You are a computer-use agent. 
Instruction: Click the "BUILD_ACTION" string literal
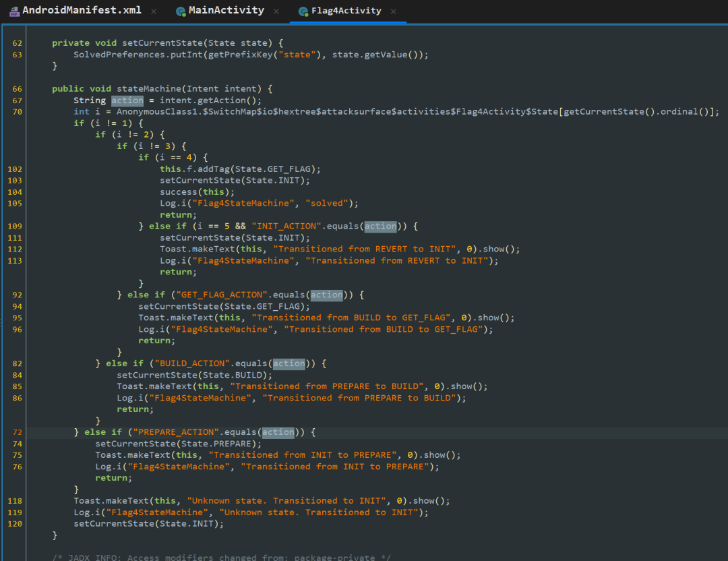[x=192, y=363]
